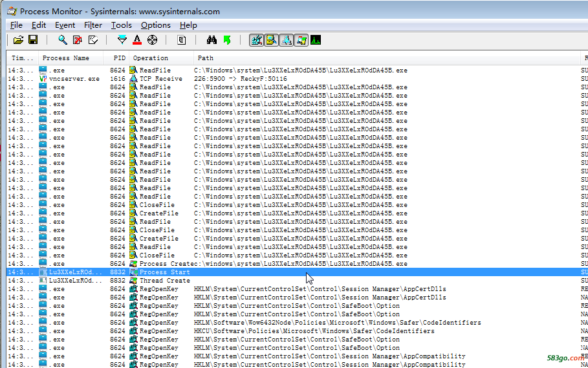588x368 pixels.
Task: Select the Include Process From Window crosshair
Action: 152,39
